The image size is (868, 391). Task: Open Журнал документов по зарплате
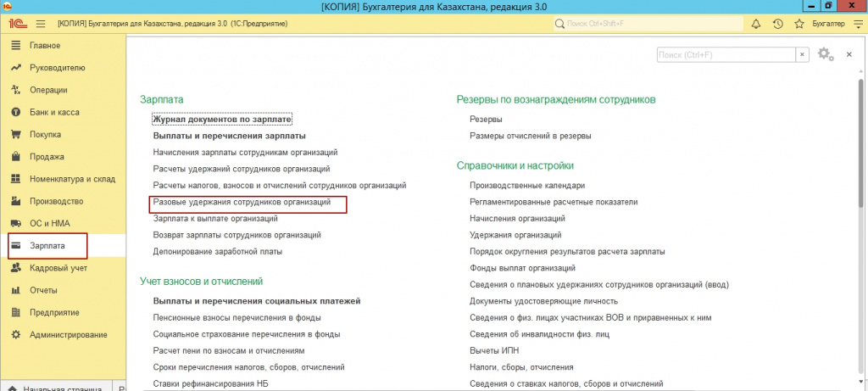(x=222, y=119)
